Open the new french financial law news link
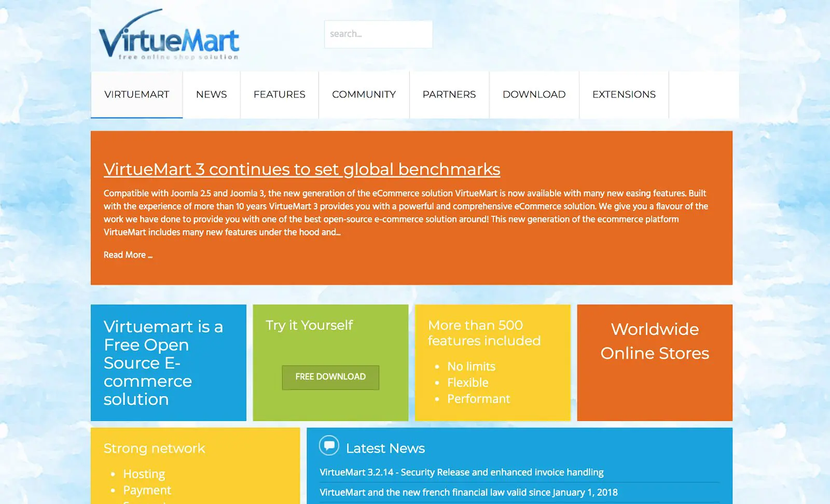 pyautogui.click(x=468, y=493)
